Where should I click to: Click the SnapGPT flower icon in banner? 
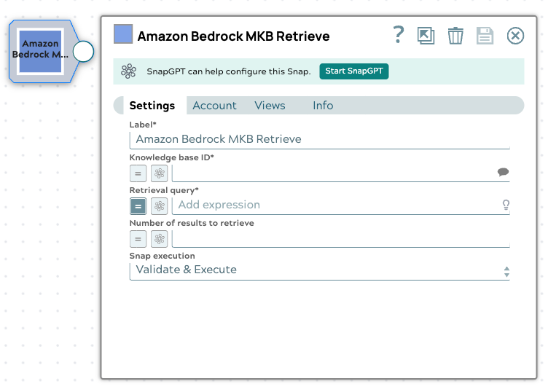coord(128,71)
